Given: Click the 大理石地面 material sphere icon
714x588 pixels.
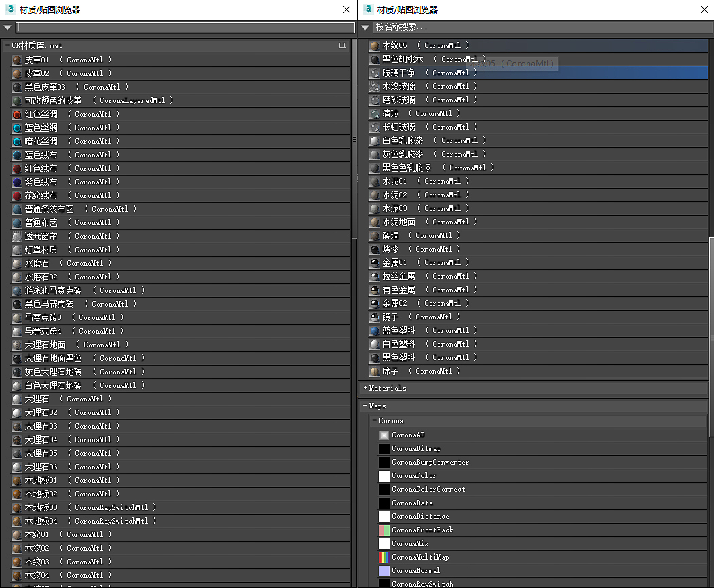Looking at the screenshot, I should (x=17, y=345).
